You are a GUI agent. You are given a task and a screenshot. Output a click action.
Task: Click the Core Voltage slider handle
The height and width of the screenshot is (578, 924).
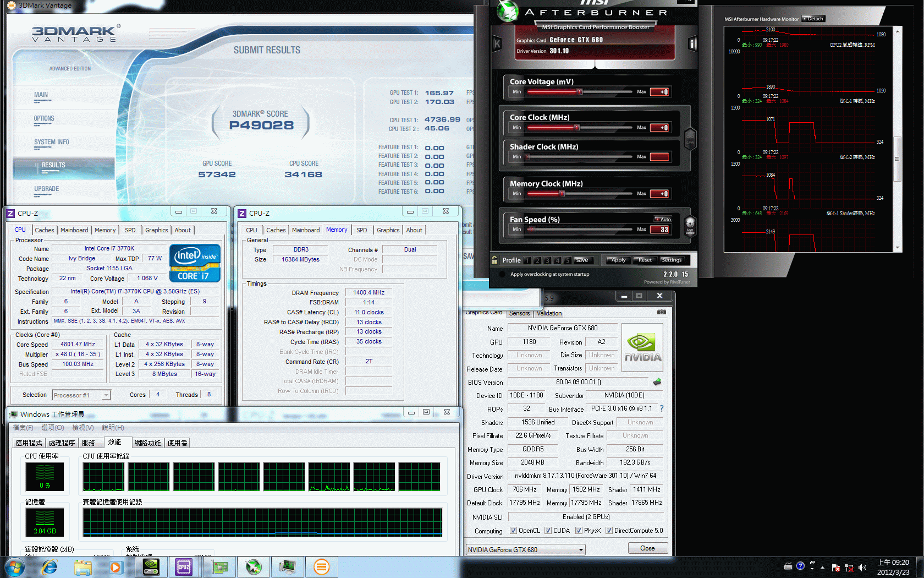(x=579, y=92)
